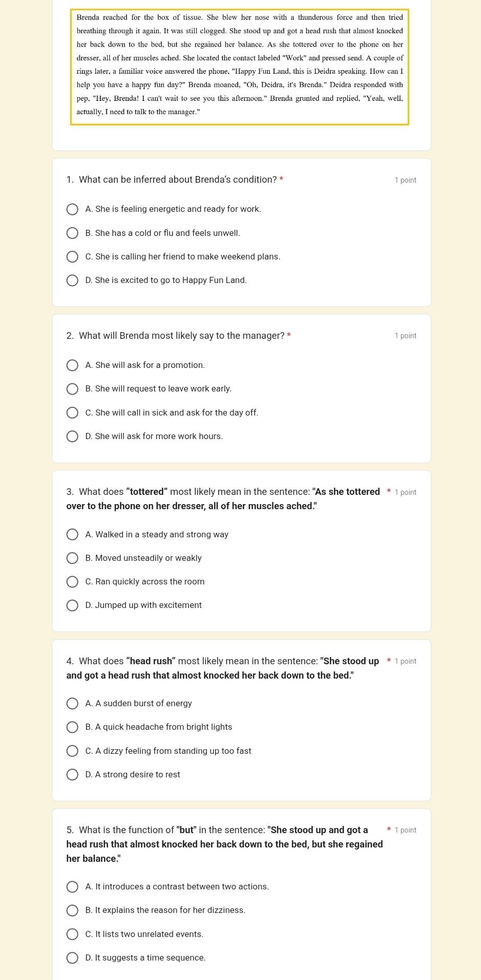Select 'Jumped up with excitement' option

73,605
